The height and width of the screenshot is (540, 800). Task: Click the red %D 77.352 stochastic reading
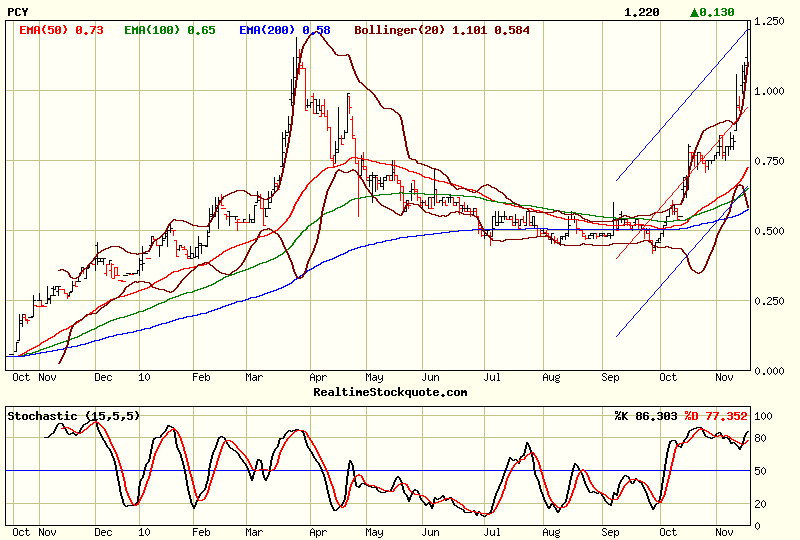click(x=716, y=416)
